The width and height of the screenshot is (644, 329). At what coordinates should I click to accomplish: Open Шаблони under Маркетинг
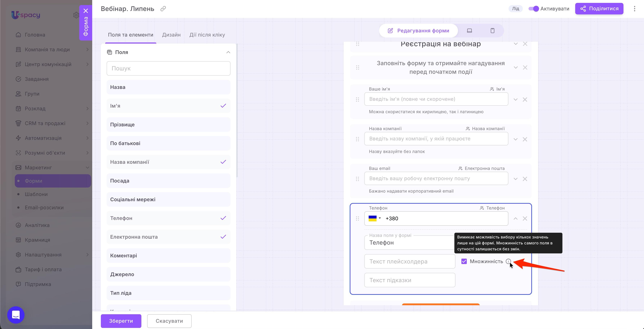tap(36, 194)
